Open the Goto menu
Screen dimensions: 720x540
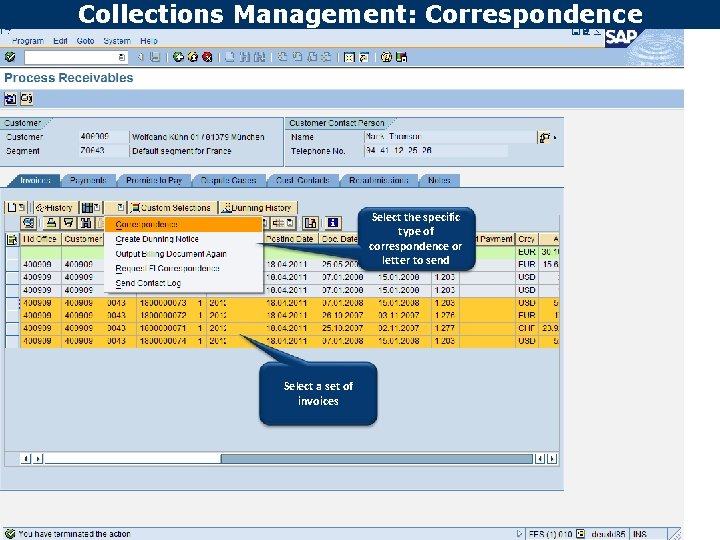pyautogui.click(x=85, y=41)
